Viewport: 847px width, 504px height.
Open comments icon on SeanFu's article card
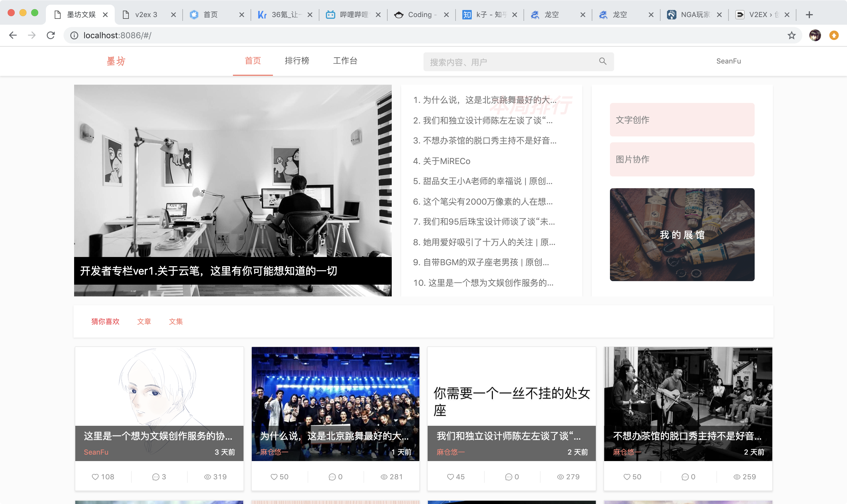(156, 477)
